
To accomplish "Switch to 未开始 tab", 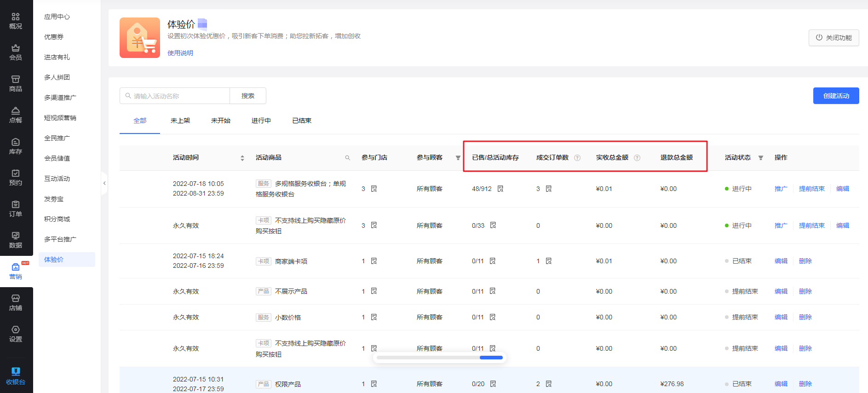I will point(221,121).
